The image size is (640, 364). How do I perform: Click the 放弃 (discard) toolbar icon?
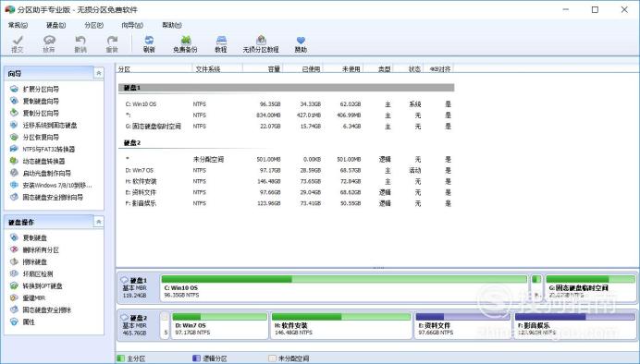pyautogui.click(x=49, y=44)
